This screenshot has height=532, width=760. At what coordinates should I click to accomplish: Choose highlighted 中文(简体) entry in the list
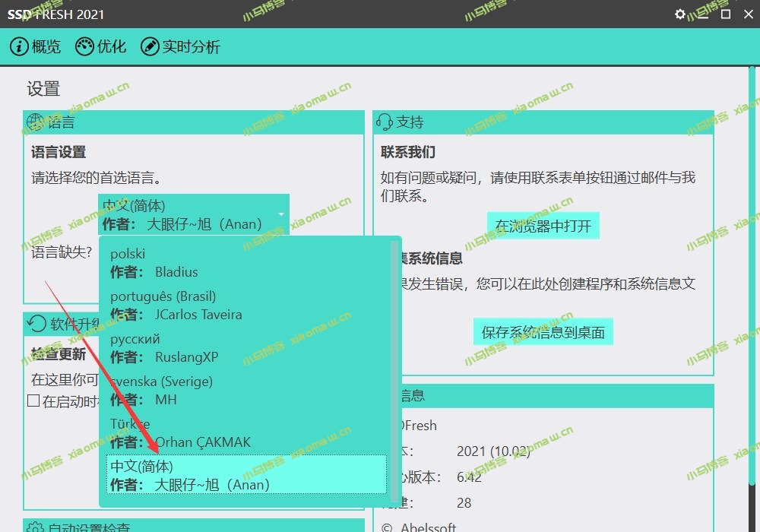tap(246, 475)
